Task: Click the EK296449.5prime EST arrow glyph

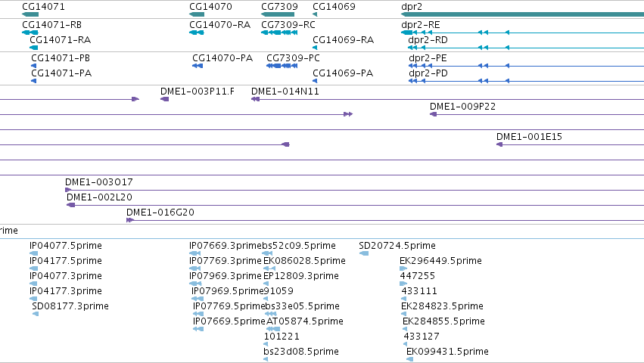Action: click(403, 268)
